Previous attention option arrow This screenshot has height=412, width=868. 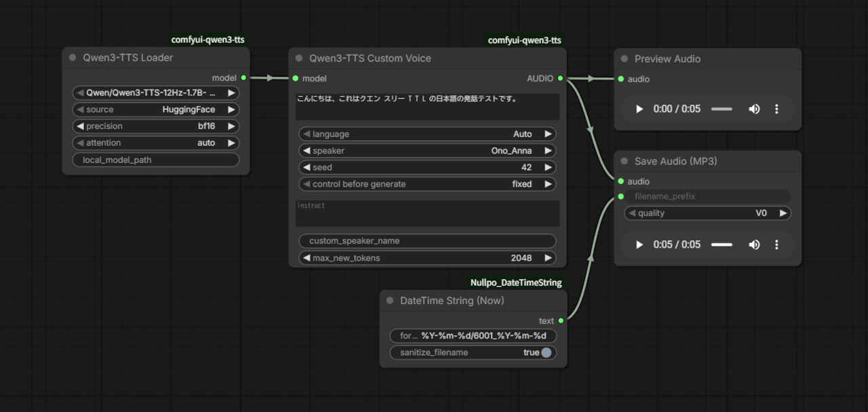click(80, 143)
